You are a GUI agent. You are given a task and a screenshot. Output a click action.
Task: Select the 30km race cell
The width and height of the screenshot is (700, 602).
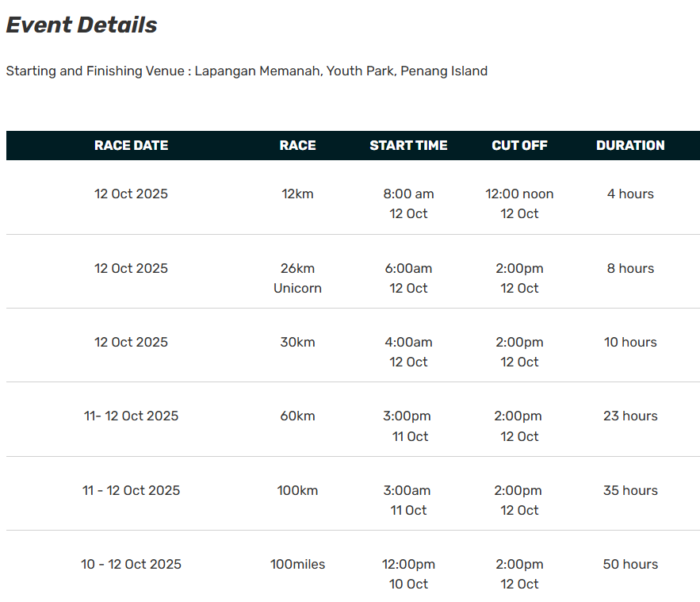[297, 343]
